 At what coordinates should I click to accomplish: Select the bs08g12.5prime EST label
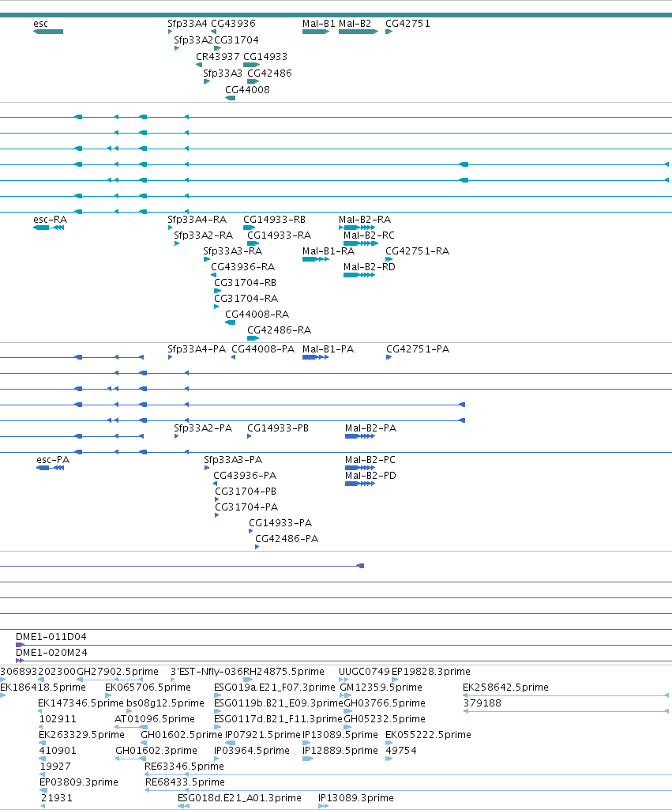[x=165, y=703]
